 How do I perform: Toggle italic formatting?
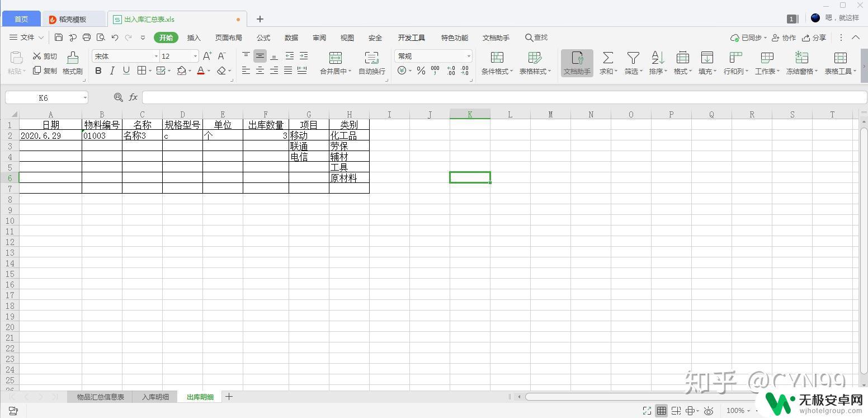112,71
